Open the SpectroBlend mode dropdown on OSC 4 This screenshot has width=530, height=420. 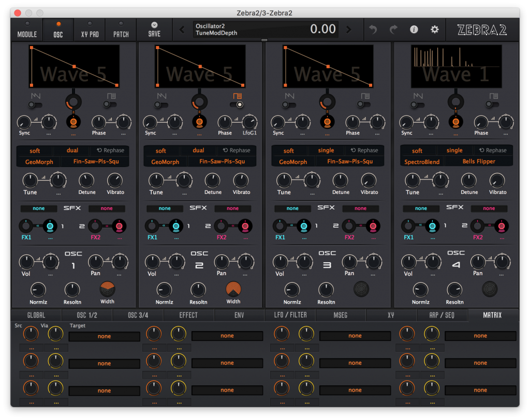422,162
